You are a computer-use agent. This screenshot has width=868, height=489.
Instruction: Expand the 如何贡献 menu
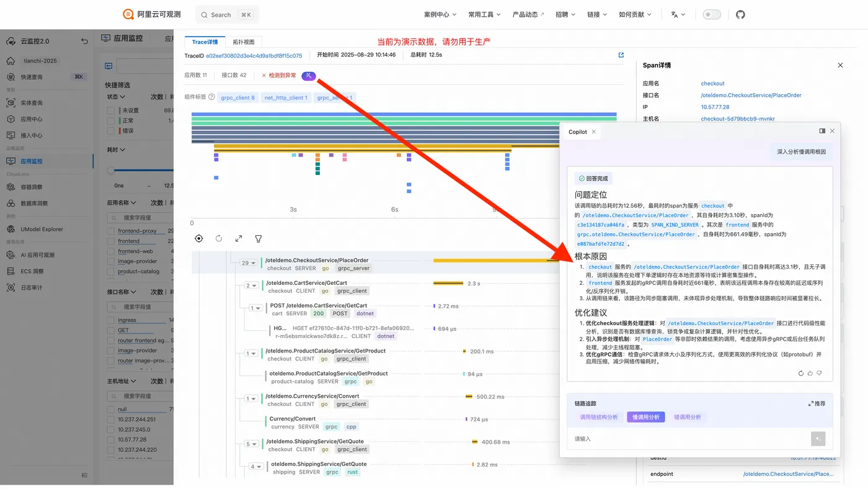point(635,14)
